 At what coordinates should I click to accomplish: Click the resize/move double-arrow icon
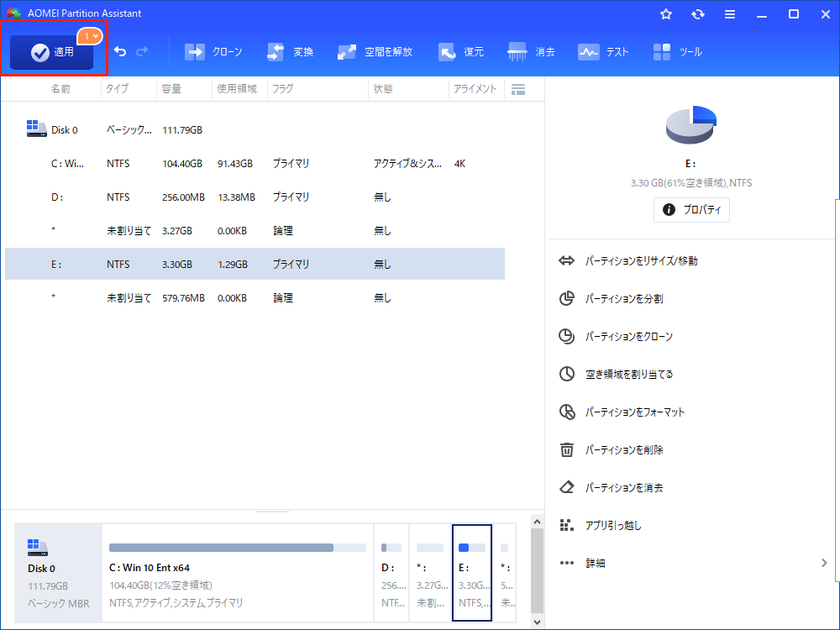(566, 261)
